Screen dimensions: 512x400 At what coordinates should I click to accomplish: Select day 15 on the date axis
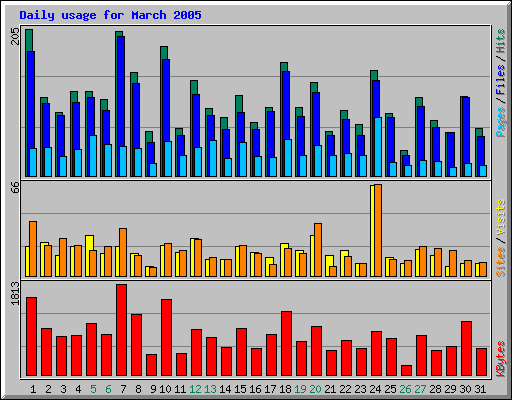pos(240,389)
